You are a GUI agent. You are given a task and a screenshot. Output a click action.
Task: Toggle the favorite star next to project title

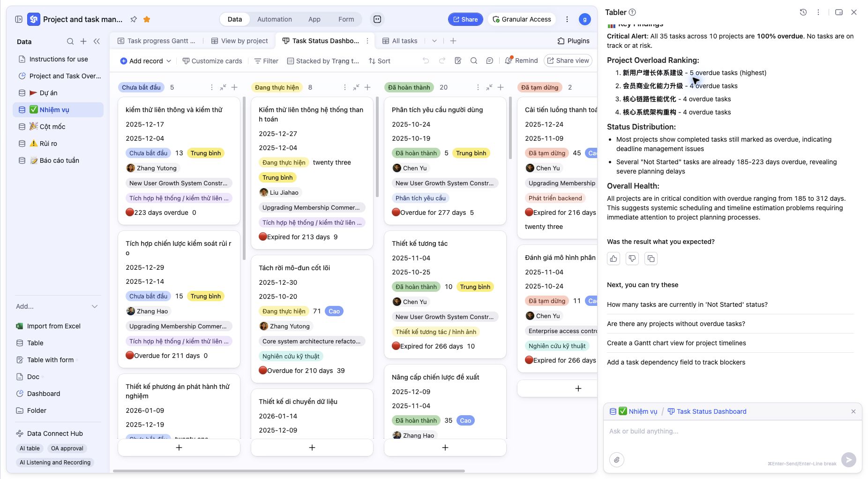tap(147, 19)
